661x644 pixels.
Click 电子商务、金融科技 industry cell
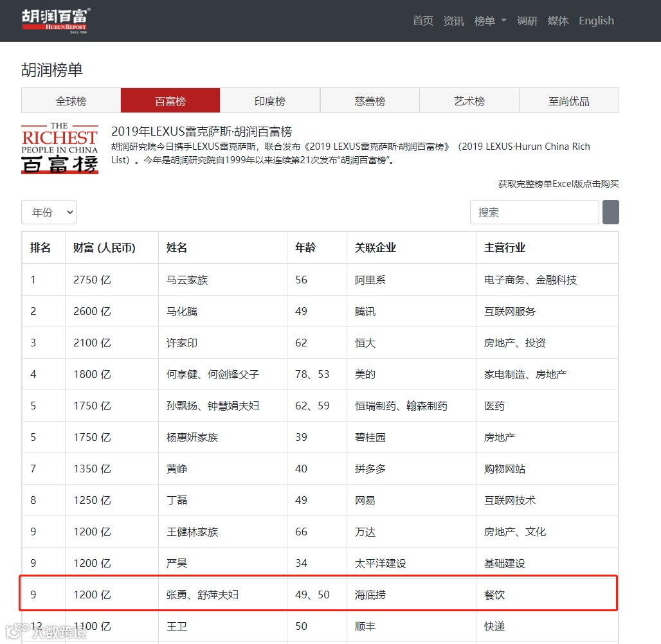pyautogui.click(x=530, y=280)
